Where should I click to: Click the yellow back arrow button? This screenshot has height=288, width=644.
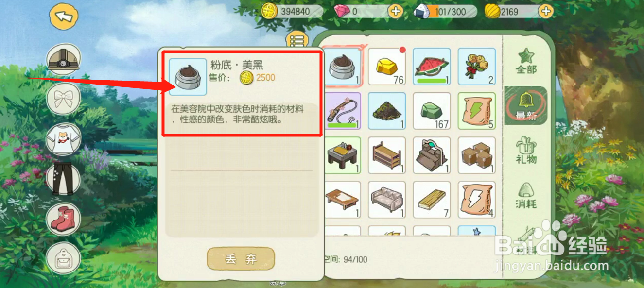coord(64,17)
